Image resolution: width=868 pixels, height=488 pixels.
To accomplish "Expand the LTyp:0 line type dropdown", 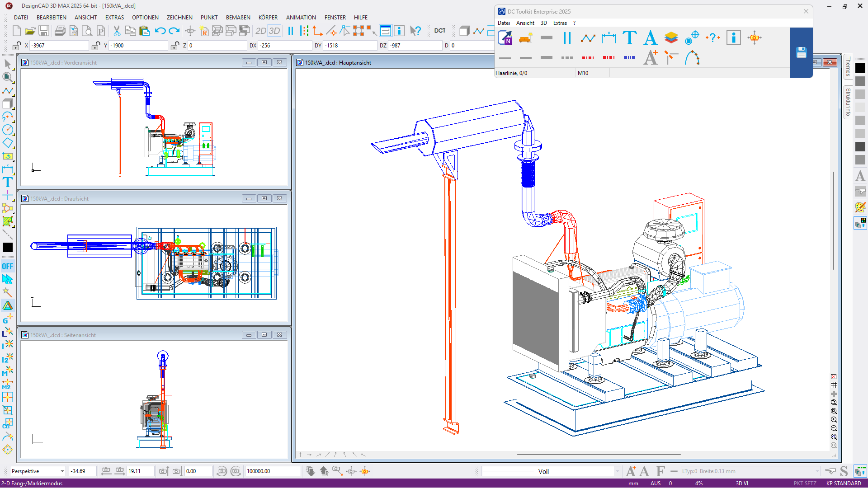I will click(x=817, y=471).
